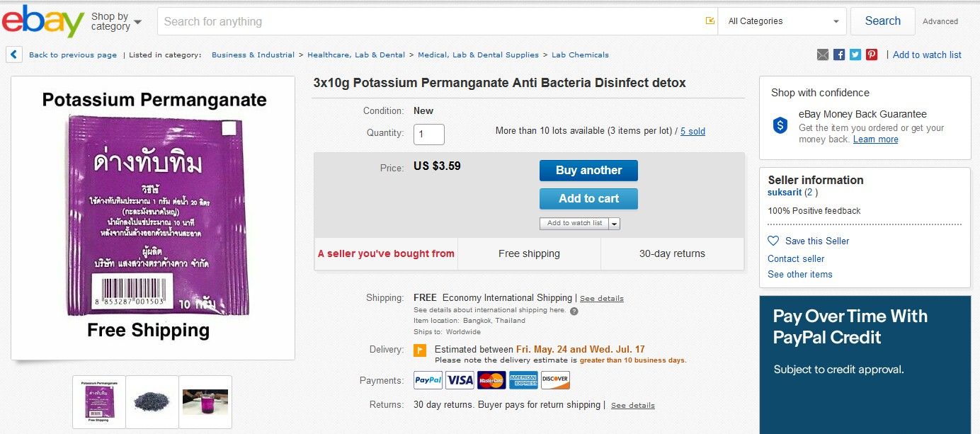Pin listing on Pinterest
Image resolution: width=980 pixels, height=434 pixels.
pos(872,55)
